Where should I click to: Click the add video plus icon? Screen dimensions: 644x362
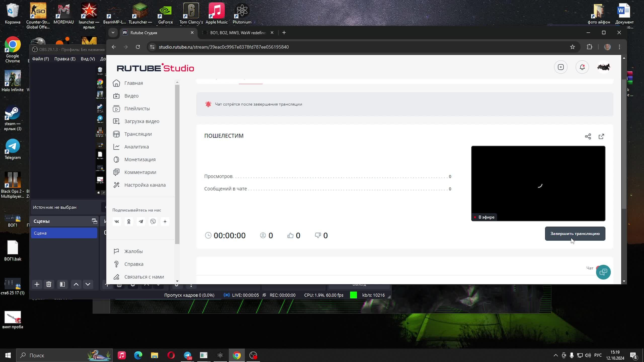point(561,67)
